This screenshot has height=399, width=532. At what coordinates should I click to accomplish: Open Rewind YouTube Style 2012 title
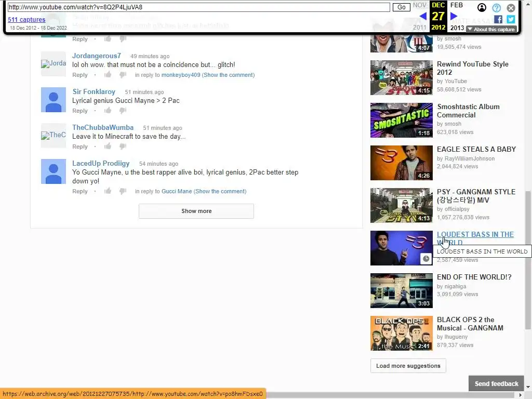(x=473, y=68)
